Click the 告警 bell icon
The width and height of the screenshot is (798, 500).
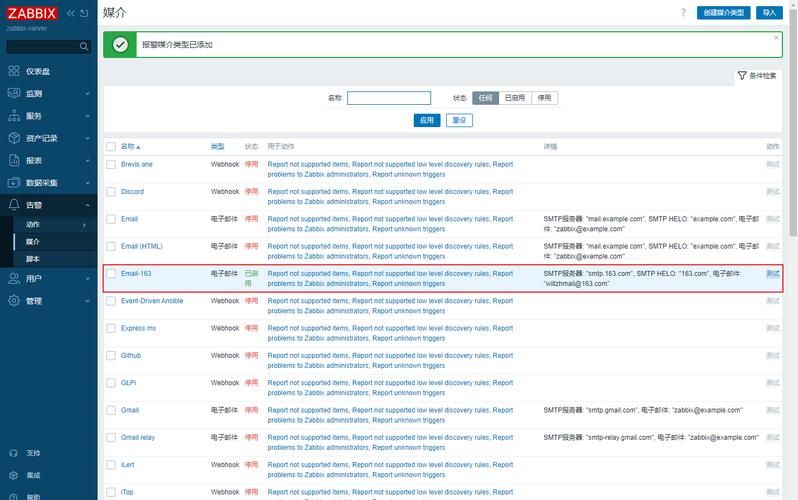click(x=14, y=205)
